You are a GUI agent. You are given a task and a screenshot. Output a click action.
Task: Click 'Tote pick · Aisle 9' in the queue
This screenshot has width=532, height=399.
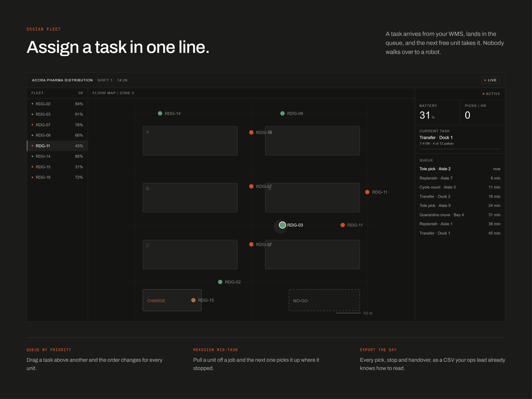[460, 206]
